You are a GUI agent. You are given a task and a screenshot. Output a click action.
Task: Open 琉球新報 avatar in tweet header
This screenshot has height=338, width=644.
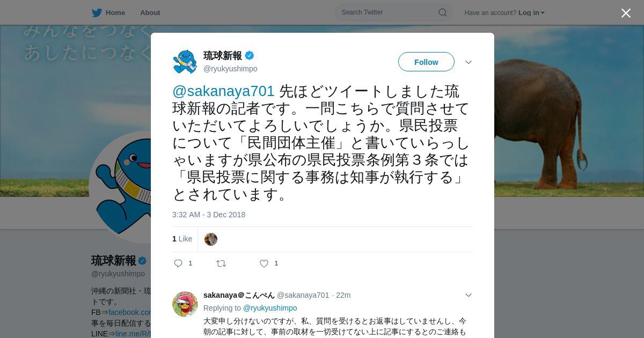[185, 62]
